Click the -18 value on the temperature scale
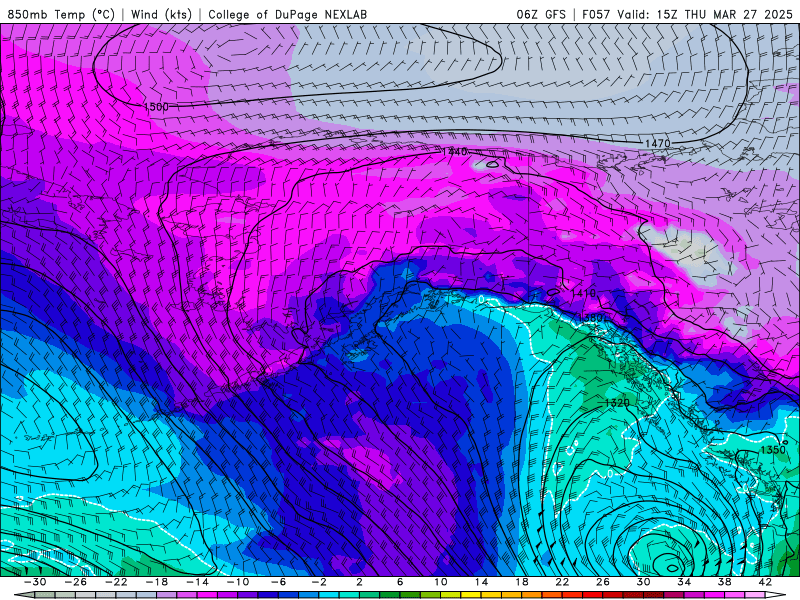Image resolution: width=800 pixels, height=600 pixels. pos(157,582)
